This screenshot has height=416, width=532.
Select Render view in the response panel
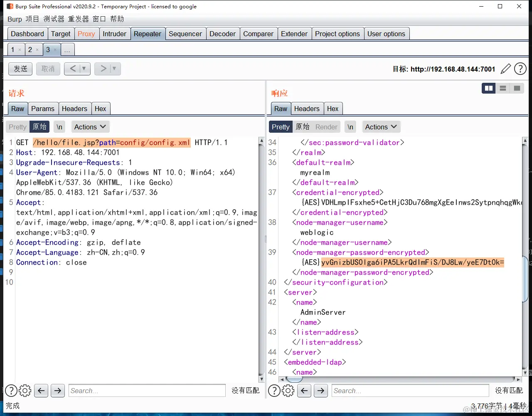click(326, 127)
